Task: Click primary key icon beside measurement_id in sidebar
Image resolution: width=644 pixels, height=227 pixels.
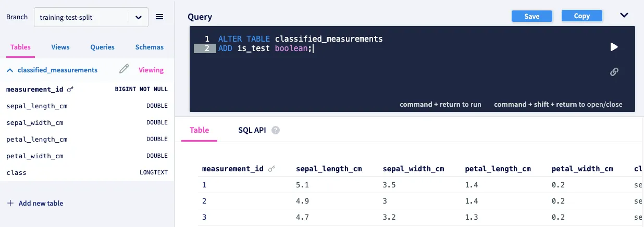Action: [x=70, y=90]
